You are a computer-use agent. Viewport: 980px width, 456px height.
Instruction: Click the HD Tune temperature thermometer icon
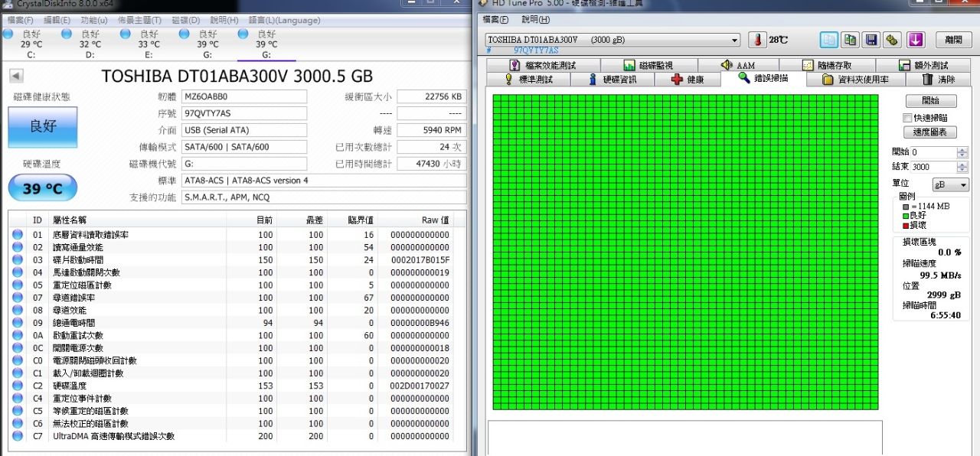click(x=757, y=40)
